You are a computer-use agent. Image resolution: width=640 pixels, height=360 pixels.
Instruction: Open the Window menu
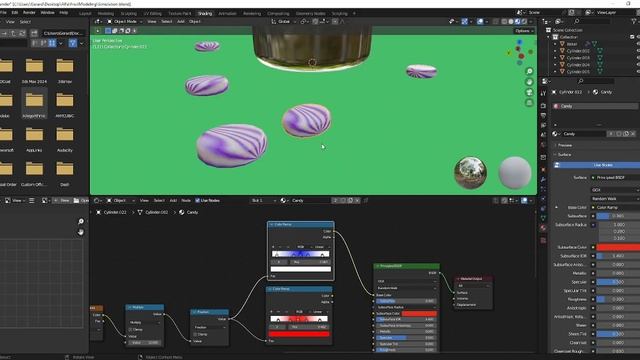tap(47, 13)
